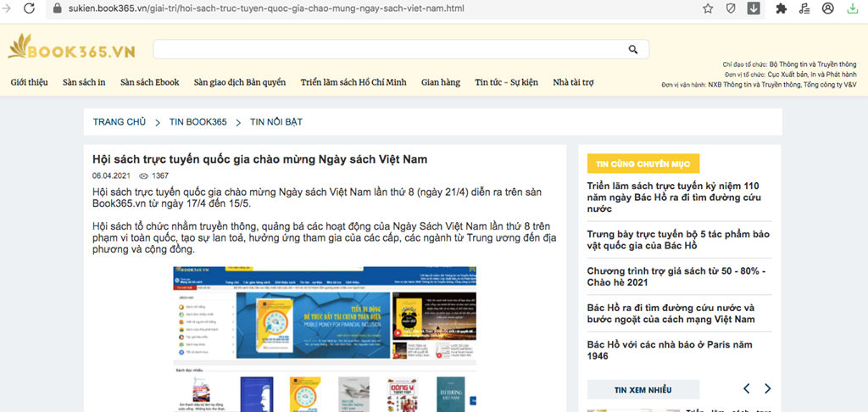
Task: Show previous items in Tin xem nhiều
Action: tap(746, 389)
